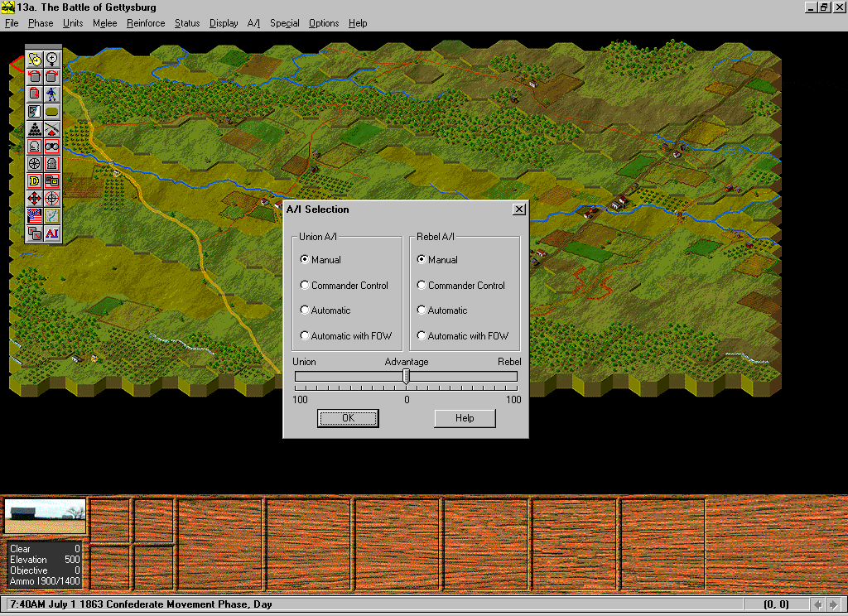Confirm A/I Selection with OK
848x616 pixels.
(x=348, y=418)
